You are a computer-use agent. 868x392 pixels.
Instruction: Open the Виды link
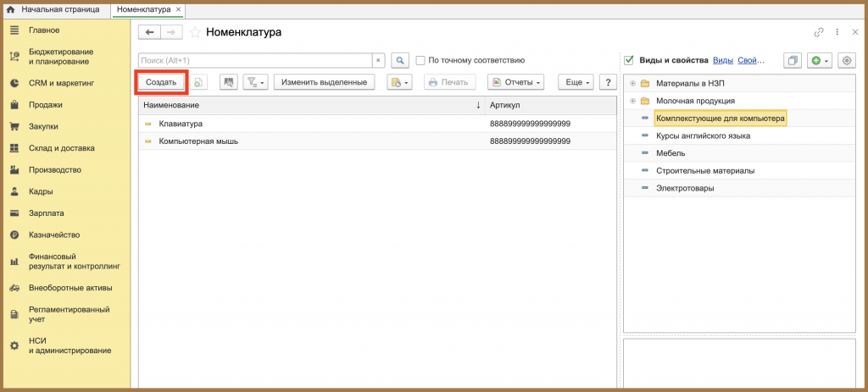point(723,60)
